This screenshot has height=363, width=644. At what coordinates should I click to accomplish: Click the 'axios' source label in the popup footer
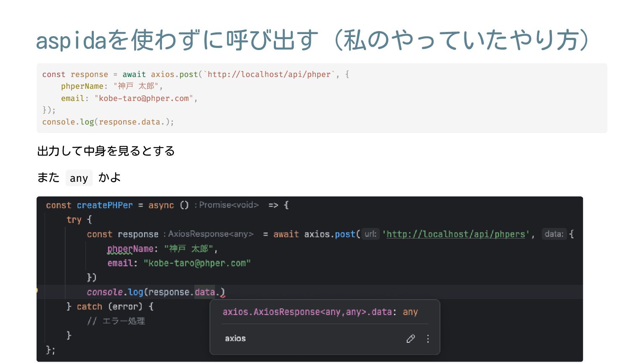coord(235,339)
